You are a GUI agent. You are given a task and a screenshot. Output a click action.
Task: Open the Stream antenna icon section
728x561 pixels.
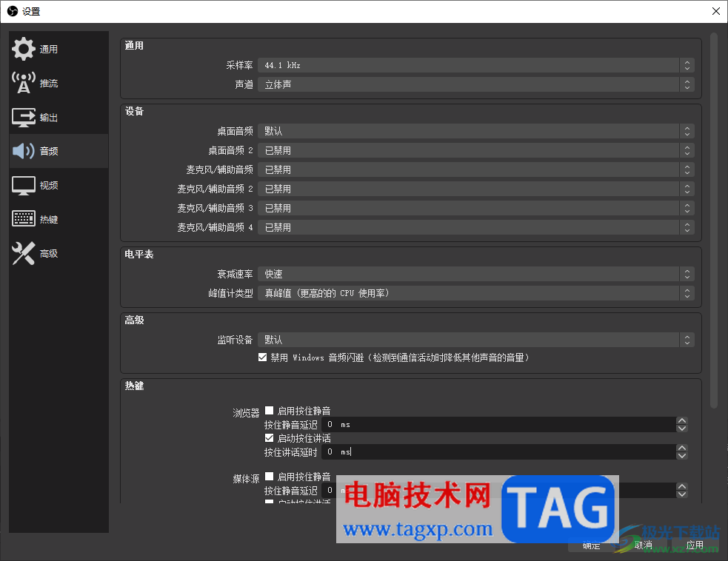tap(23, 83)
